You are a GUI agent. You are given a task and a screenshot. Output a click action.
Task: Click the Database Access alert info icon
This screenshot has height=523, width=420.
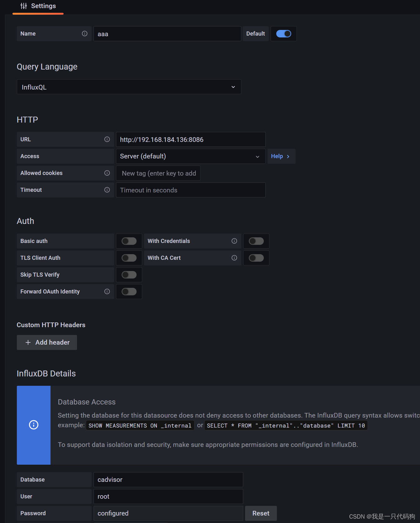(x=34, y=425)
